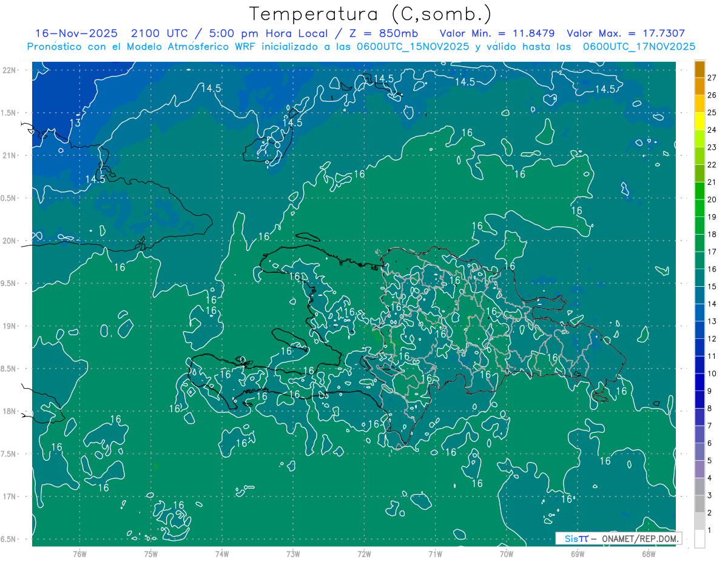Click color scale label '24'

tap(712, 130)
